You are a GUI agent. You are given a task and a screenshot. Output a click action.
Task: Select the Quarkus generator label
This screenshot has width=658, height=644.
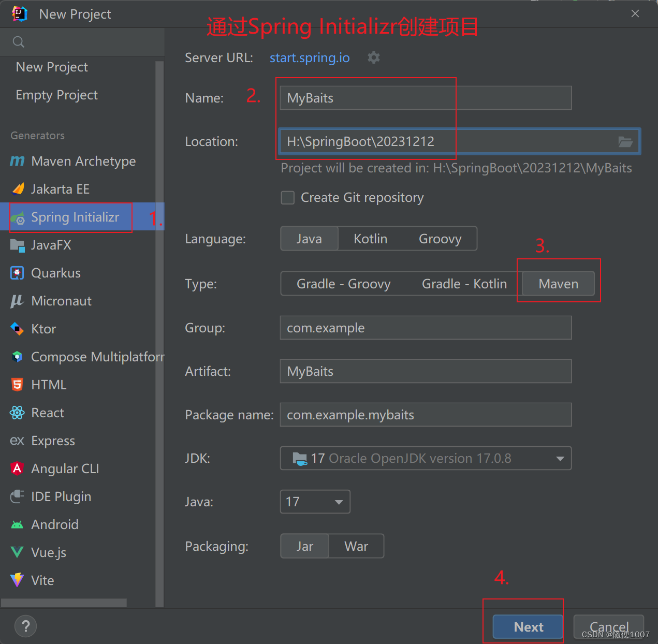(x=56, y=273)
